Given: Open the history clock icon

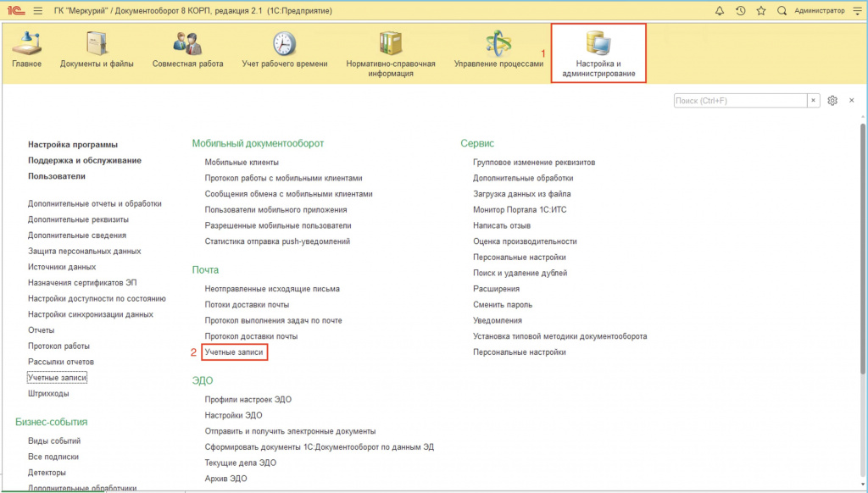Looking at the screenshot, I should coord(741,10).
